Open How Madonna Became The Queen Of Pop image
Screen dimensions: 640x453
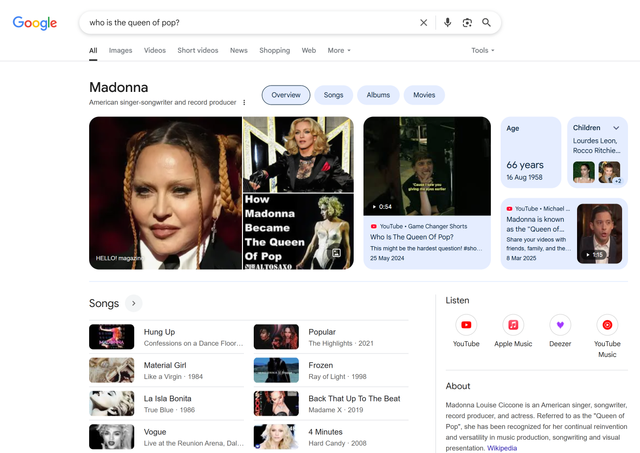click(x=298, y=231)
